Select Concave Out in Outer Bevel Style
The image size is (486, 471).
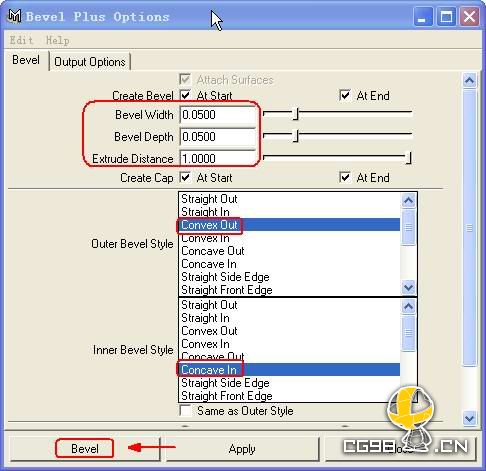289,251
